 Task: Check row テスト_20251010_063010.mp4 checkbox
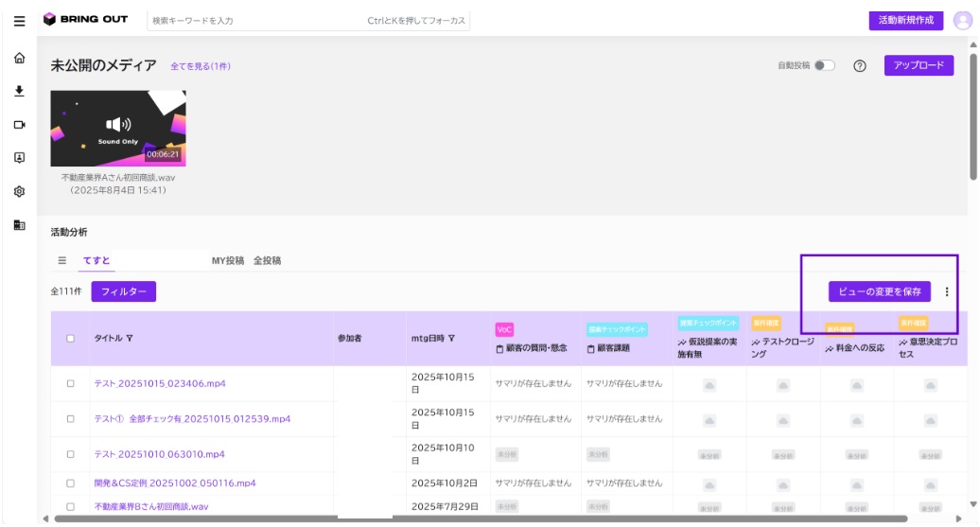71,454
